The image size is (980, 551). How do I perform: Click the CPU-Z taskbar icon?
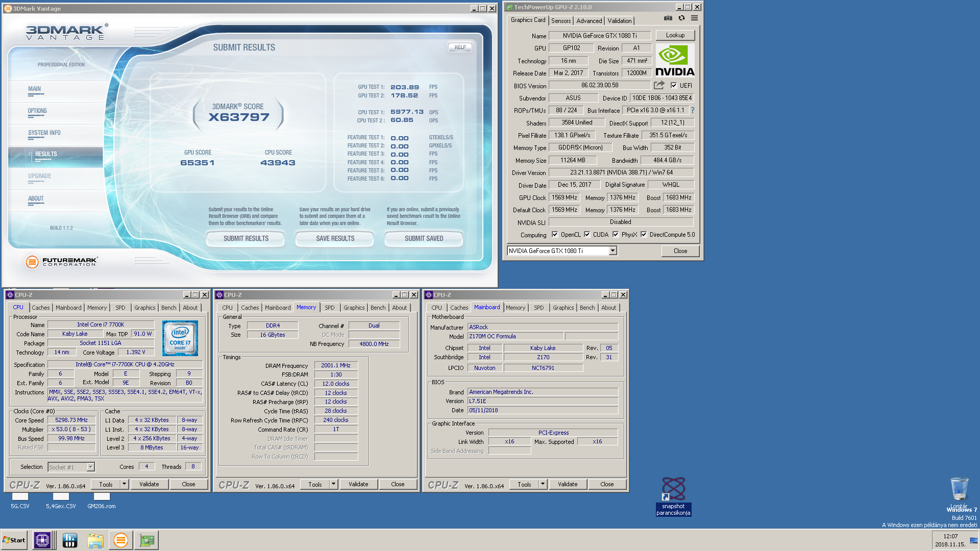click(42, 540)
